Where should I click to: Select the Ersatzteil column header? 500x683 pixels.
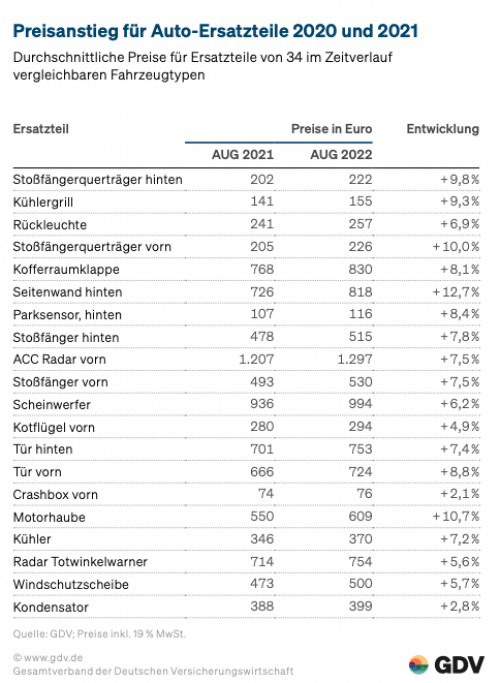pyautogui.click(x=41, y=129)
